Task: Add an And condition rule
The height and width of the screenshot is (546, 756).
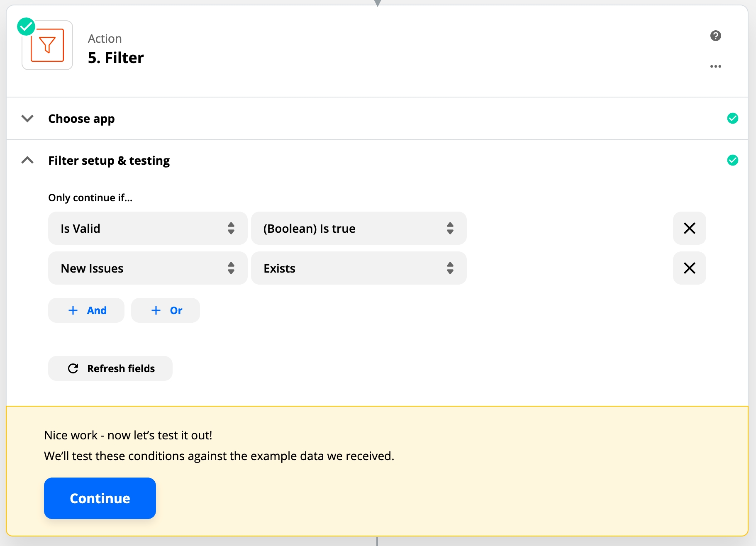Action: tap(86, 310)
